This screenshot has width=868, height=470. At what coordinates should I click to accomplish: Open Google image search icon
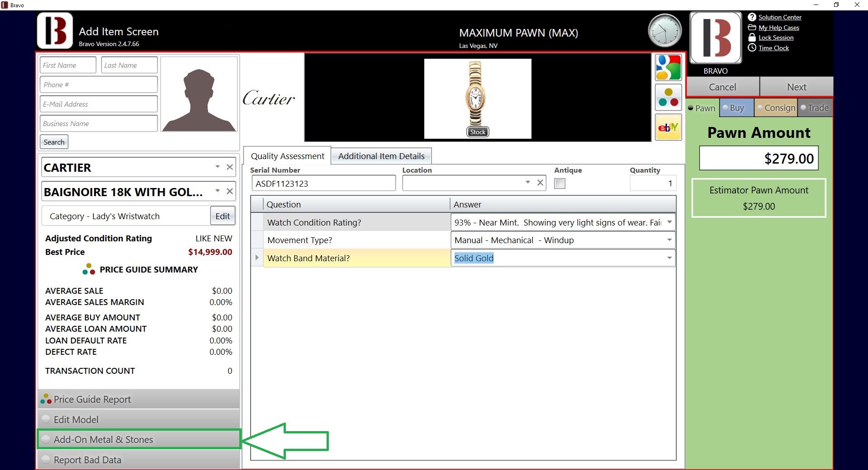point(668,67)
